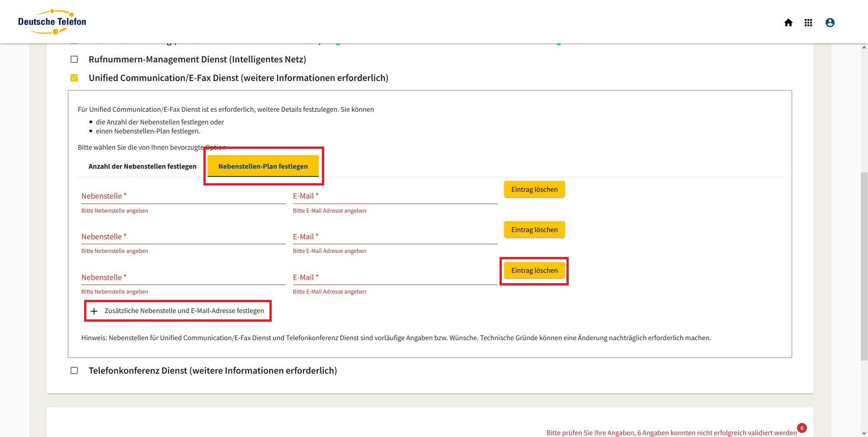Click the Deutsche Telefon logo
This screenshot has width=868, height=437.
coord(52,22)
